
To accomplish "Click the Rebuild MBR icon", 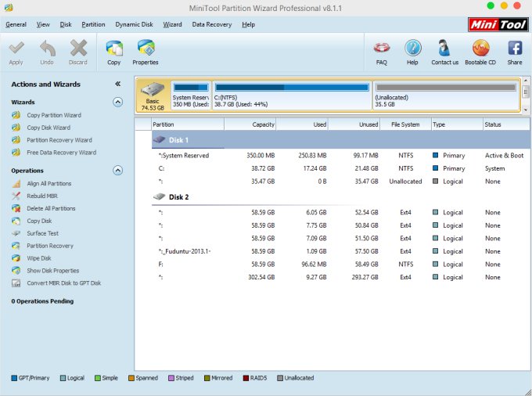I will click(16, 196).
